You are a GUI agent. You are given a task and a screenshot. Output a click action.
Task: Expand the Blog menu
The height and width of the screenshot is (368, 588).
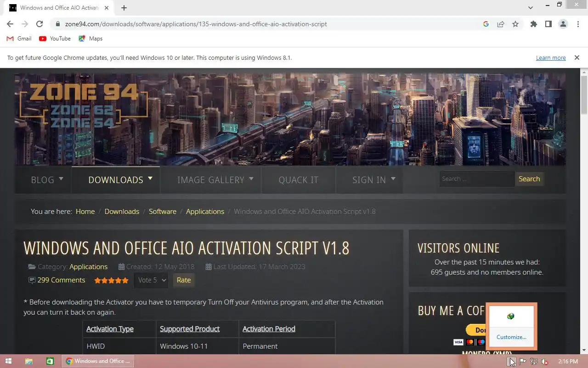tap(47, 180)
